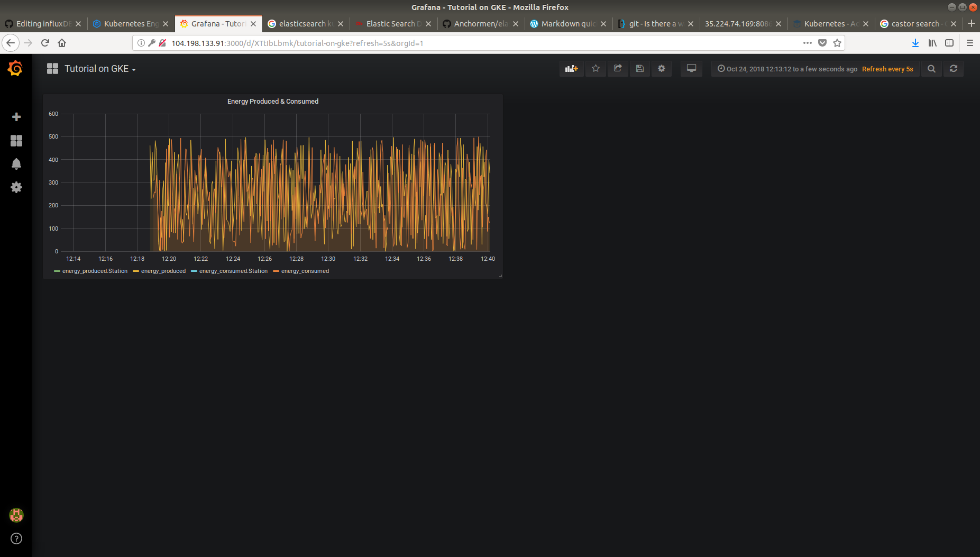The width and height of the screenshot is (980, 557).
Task: Click the Refresh every 5s label
Action: [x=887, y=69]
